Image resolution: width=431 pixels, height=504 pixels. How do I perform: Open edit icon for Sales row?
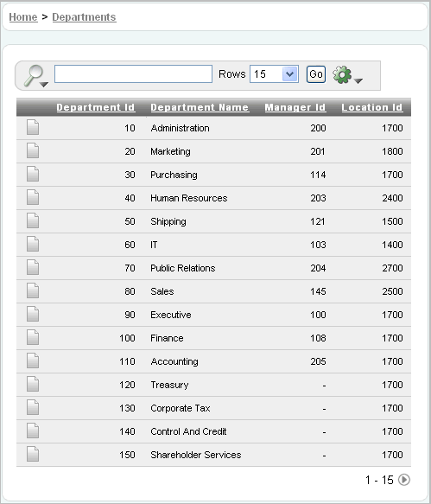pyautogui.click(x=33, y=290)
